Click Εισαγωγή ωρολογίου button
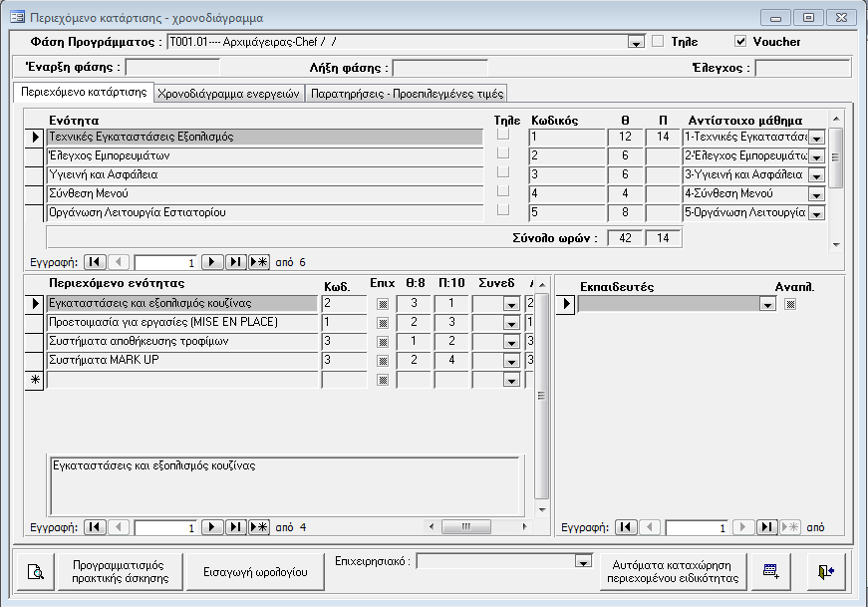 (255, 571)
